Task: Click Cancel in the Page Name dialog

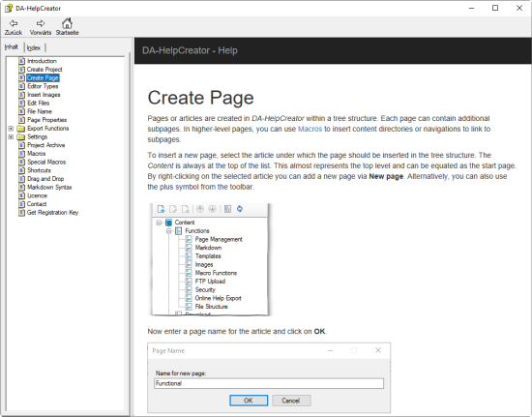Action: click(x=291, y=401)
